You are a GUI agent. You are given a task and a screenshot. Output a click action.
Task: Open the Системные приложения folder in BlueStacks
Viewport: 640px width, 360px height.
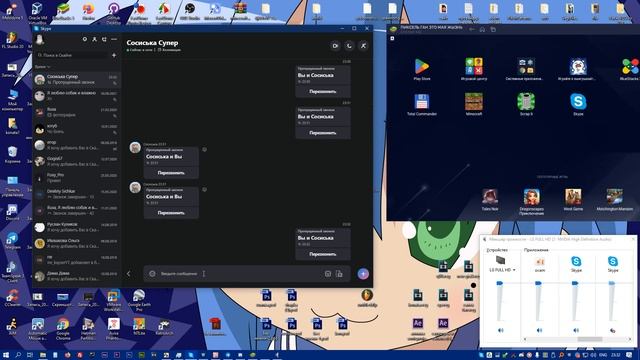[x=525, y=69]
